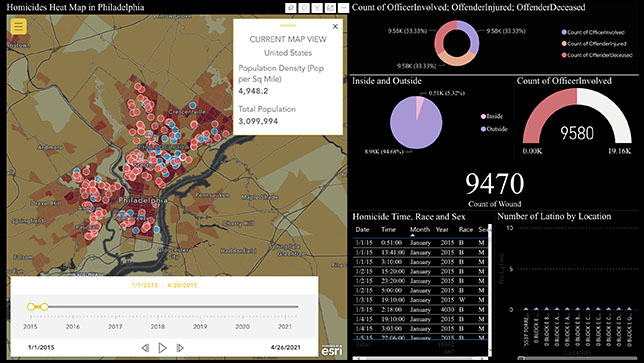This screenshot has height=363, width=644.
Task: Click the Cherry Hill label on the map
Action: pos(238,223)
